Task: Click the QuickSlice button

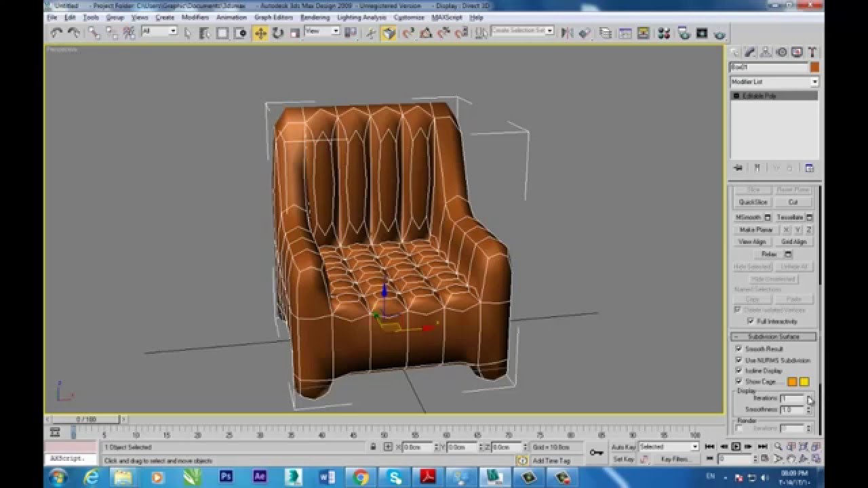Action: (x=753, y=202)
